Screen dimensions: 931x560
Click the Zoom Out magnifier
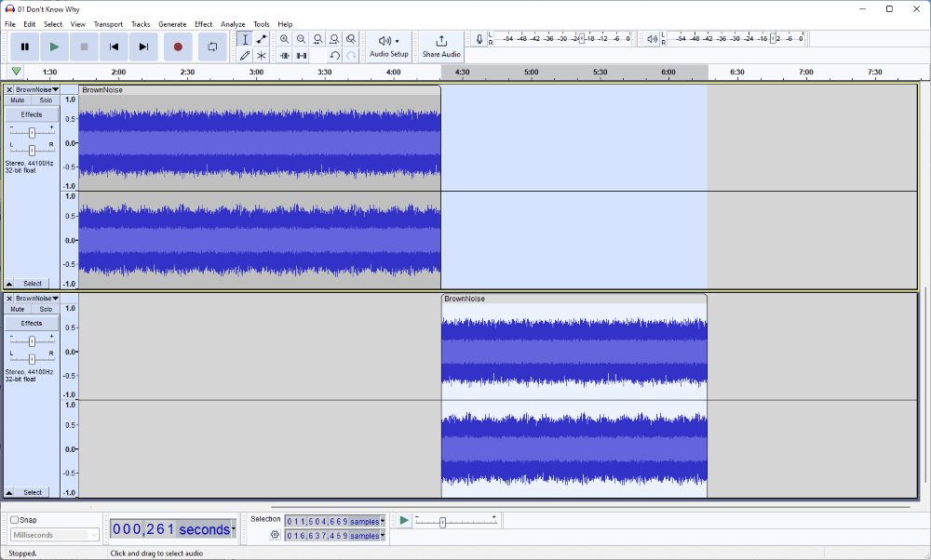301,39
